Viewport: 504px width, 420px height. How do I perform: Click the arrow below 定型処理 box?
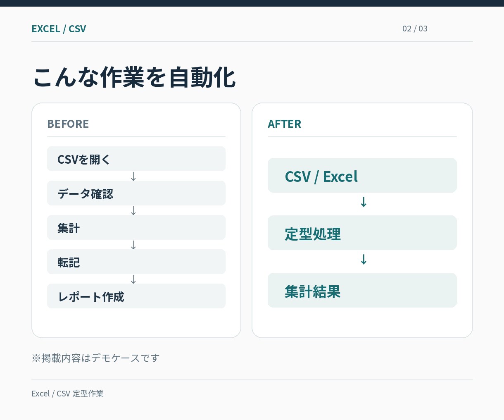(x=364, y=260)
